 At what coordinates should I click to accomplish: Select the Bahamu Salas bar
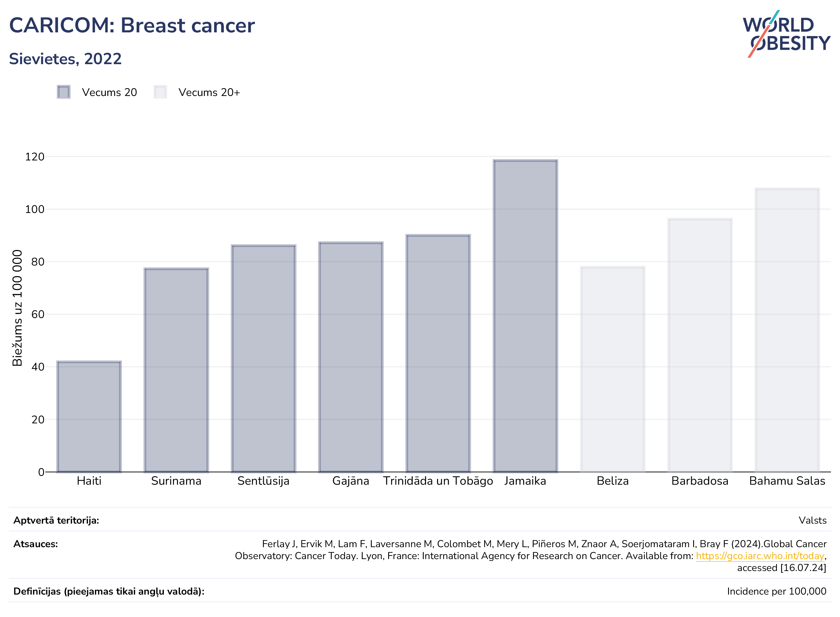787,330
